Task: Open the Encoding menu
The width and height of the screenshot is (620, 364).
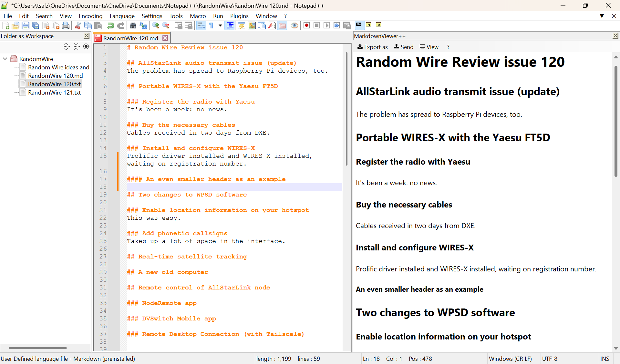Action: (x=90, y=16)
